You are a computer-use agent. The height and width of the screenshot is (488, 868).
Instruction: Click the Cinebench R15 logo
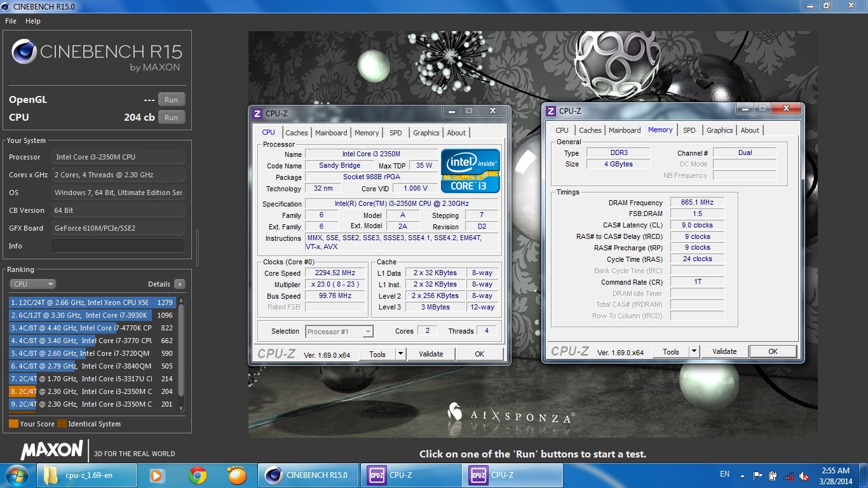97,56
